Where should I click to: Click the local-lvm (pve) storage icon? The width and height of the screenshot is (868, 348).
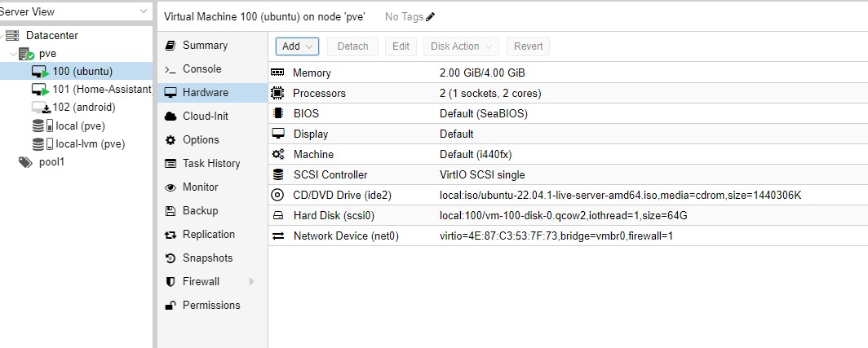pos(38,143)
